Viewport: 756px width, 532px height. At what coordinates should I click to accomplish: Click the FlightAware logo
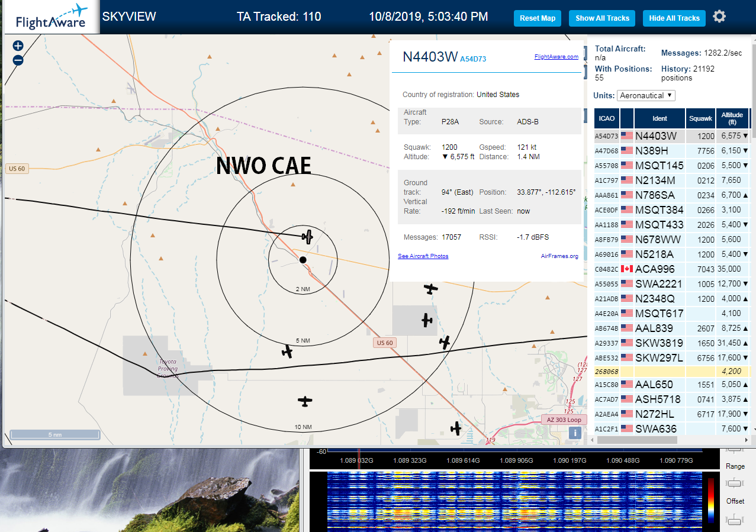pyautogui.click(x=51, y=17)
